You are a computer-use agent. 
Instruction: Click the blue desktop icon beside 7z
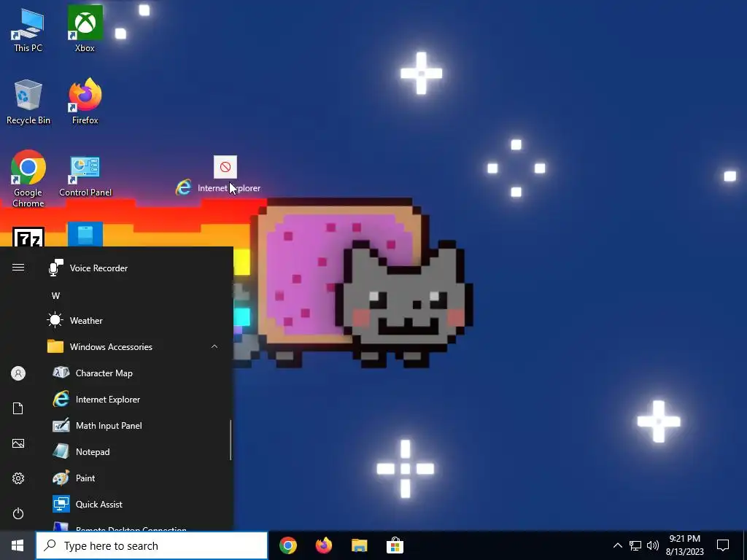click(x=85, y=234)
